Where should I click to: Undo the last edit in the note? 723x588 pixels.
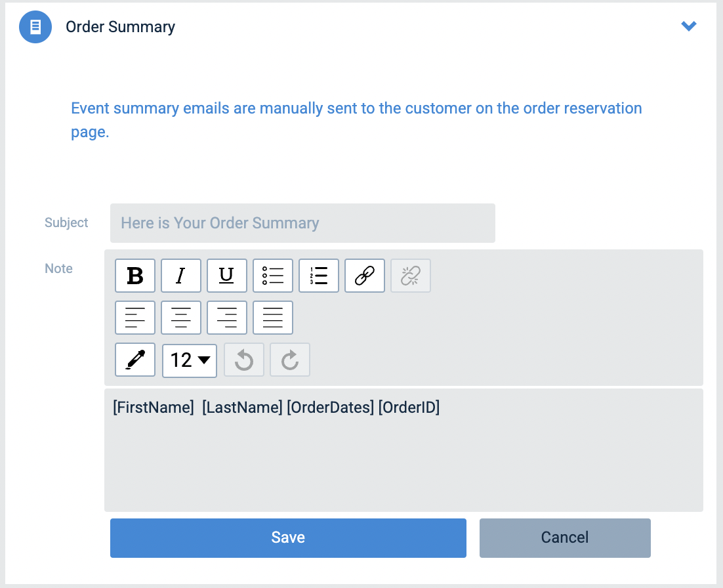pos(244,360)
